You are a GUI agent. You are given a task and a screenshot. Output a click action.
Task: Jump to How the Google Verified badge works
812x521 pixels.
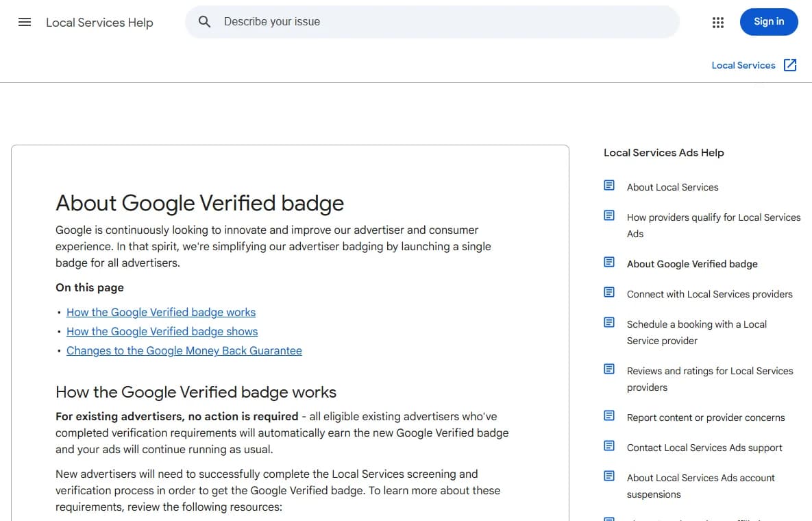click(161, 313)
